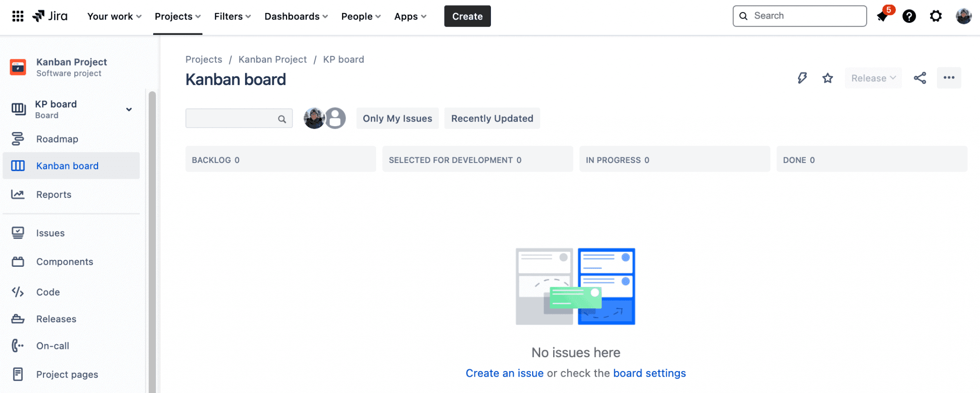This screenshot has width=980, height=393.
Task: Expand the KP board switcher chevron
Action: tap(129, 109)
